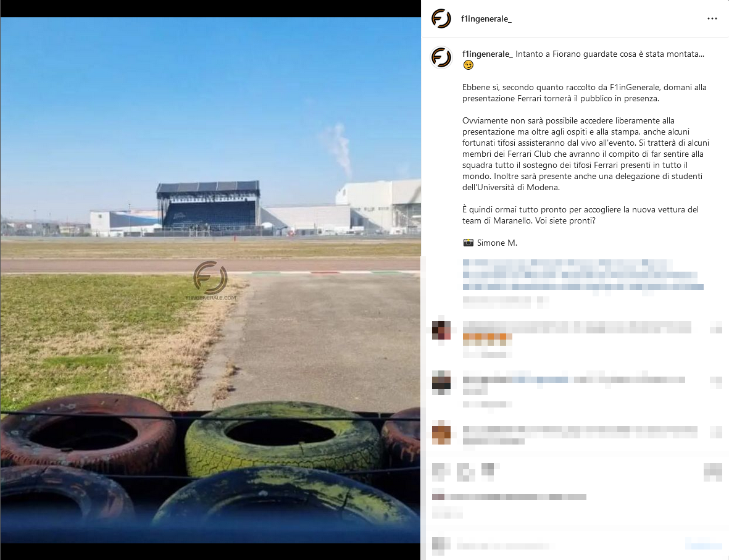Click the blurred hashtag block under the caption
The image size is (729, 560).
[583, 275]
